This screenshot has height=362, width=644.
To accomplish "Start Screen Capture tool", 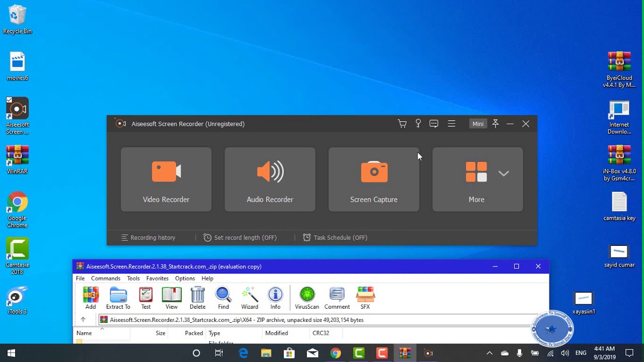I will (x=374, y=179).
